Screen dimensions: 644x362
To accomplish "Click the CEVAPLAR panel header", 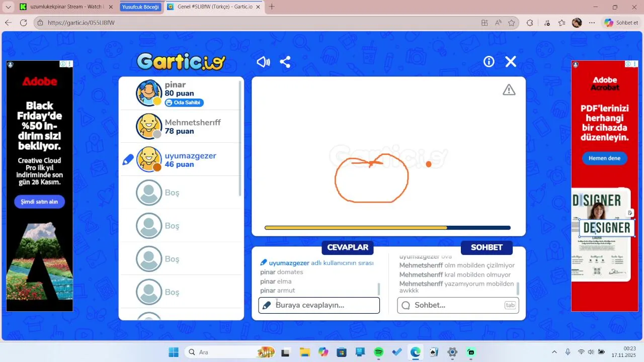I will 348,247.
